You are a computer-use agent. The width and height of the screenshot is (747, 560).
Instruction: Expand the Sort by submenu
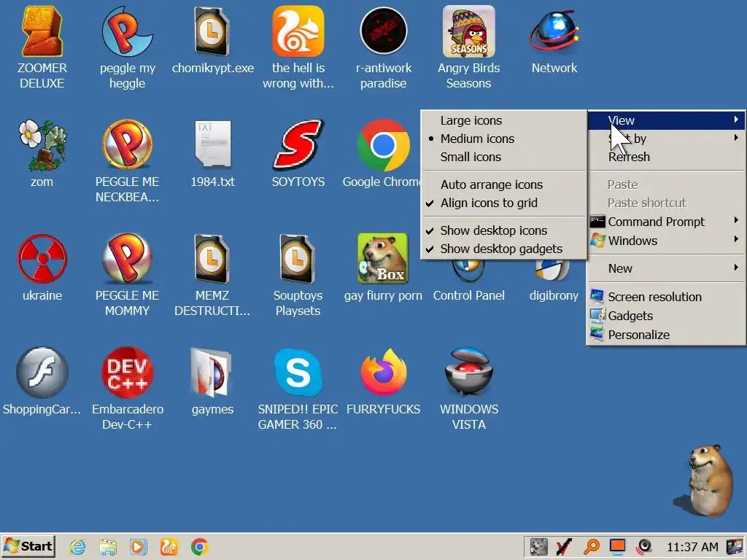666,139
